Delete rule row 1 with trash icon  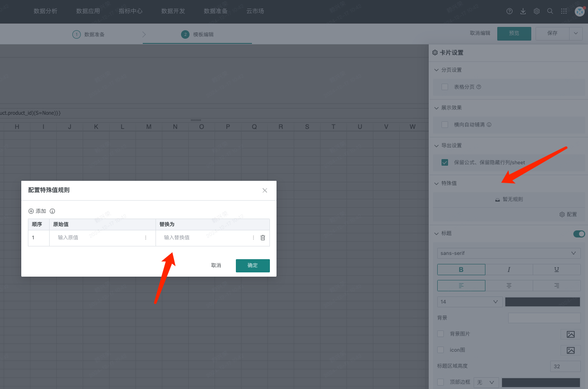coord(263,237)
